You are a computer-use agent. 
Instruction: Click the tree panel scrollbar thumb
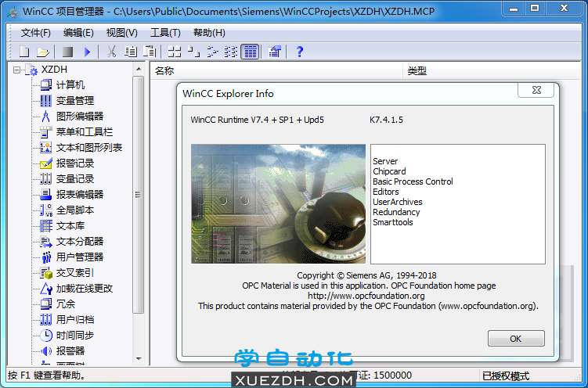pos(139,195)
